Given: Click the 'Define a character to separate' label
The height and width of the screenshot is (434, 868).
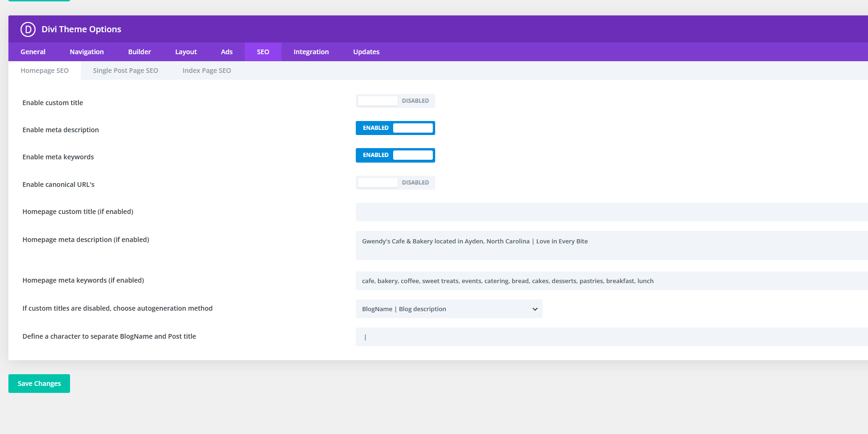Looking at the screenshot, I should [109, 336].
